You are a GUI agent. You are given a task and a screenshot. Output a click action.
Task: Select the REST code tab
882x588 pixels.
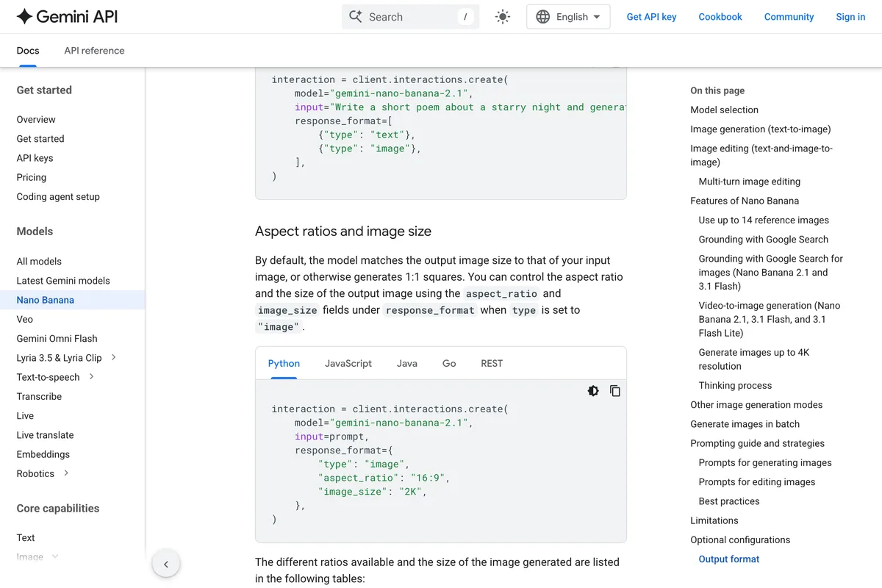click(x=492, y=363)
